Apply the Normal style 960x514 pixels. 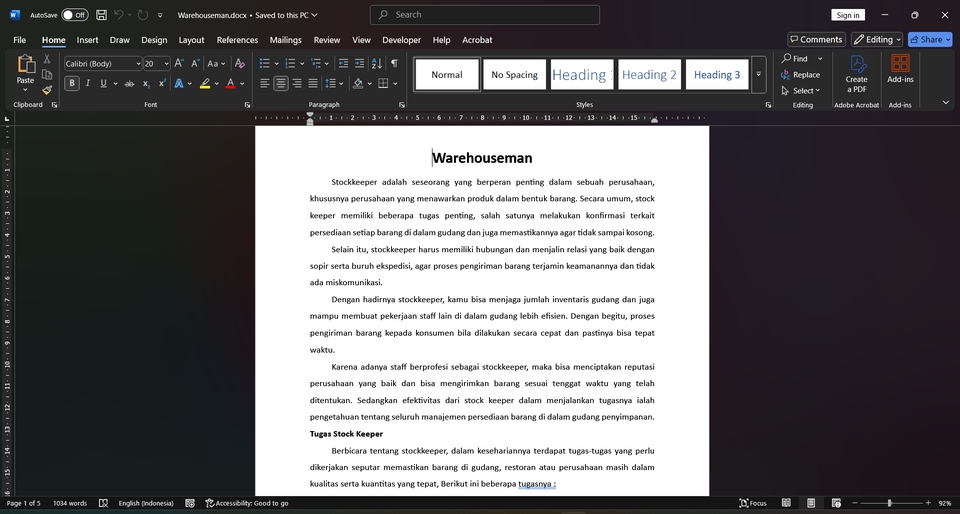(447, 75)
